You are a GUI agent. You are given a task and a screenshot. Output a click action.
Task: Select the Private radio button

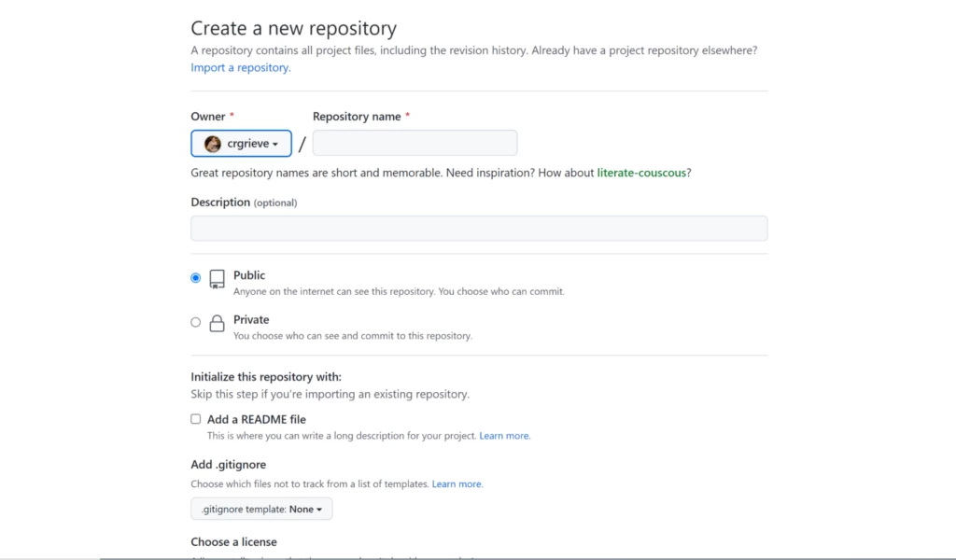(x=195, y=321)
